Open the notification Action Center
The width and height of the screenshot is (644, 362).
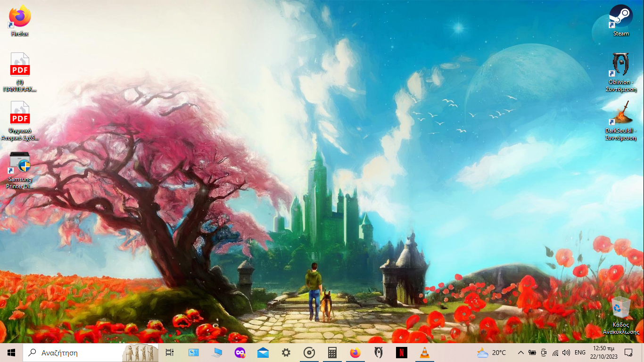(628, 353)
